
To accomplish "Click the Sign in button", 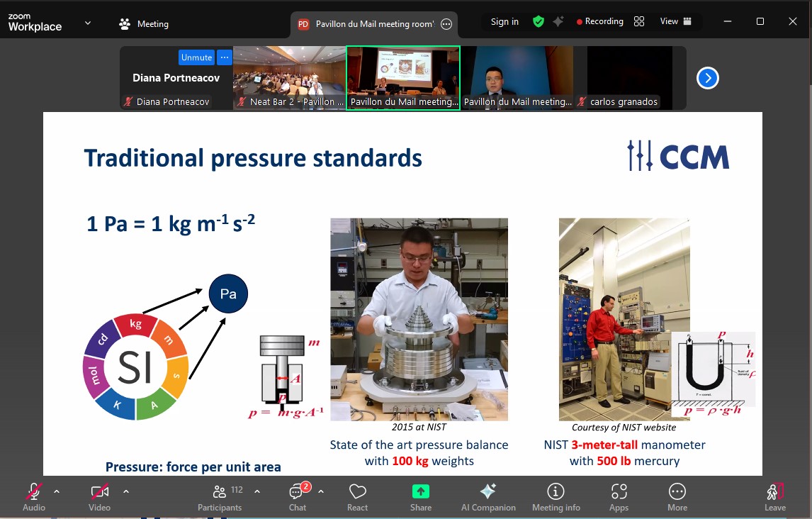I will pos(504,22).
